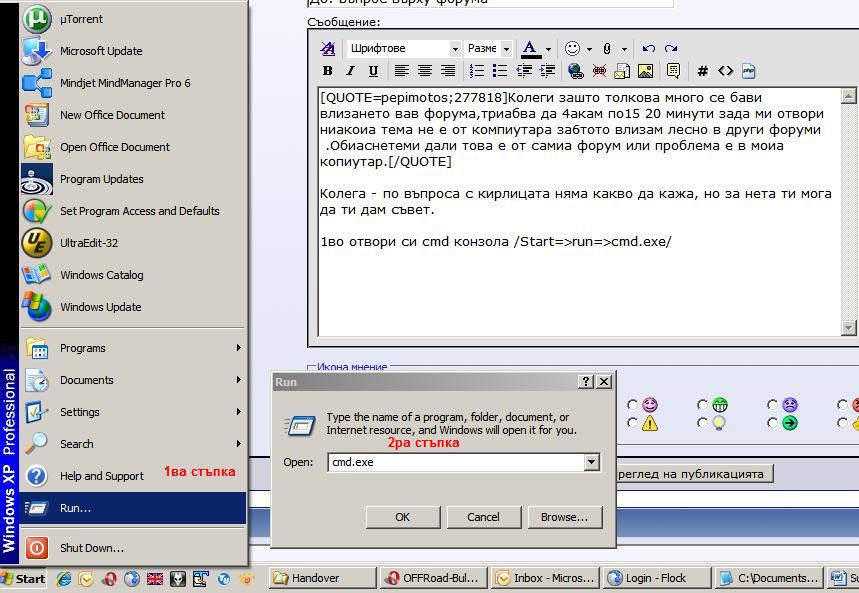
Task: Wrap selection in quote tags icon
Action: pos(673,71)
